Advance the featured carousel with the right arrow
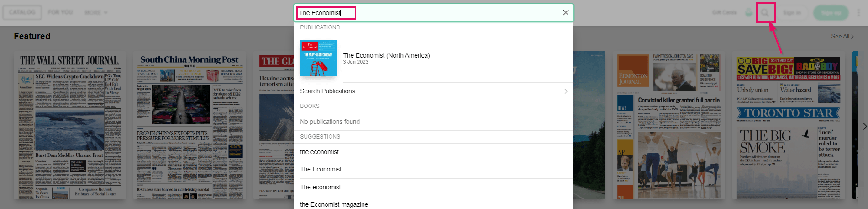The height and width of the screenshot is (209, 868). point(864,126)
